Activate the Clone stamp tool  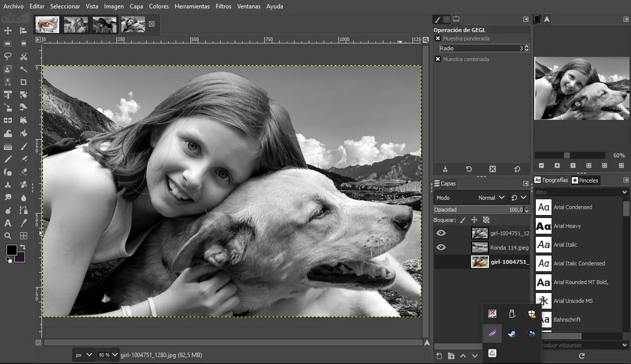tap(8, 185)
